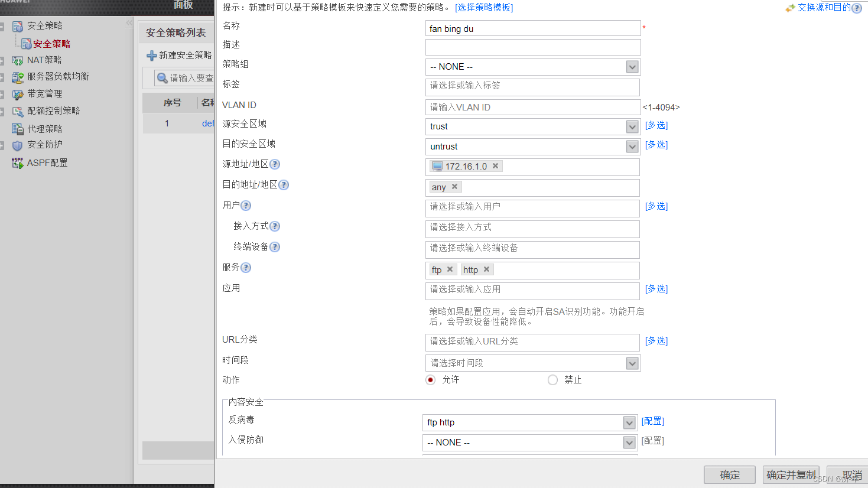Click the 代理策略 sidebar icon

[18, 129]
